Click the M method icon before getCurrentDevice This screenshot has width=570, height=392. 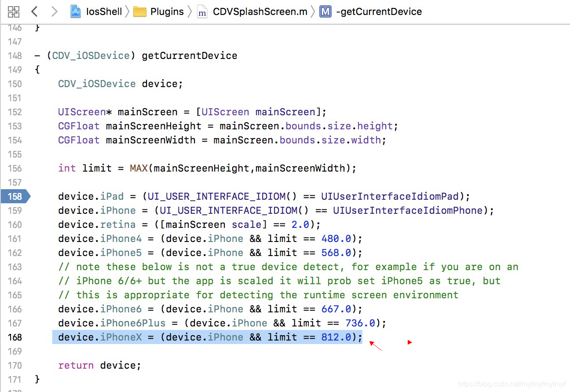[325, 12]
